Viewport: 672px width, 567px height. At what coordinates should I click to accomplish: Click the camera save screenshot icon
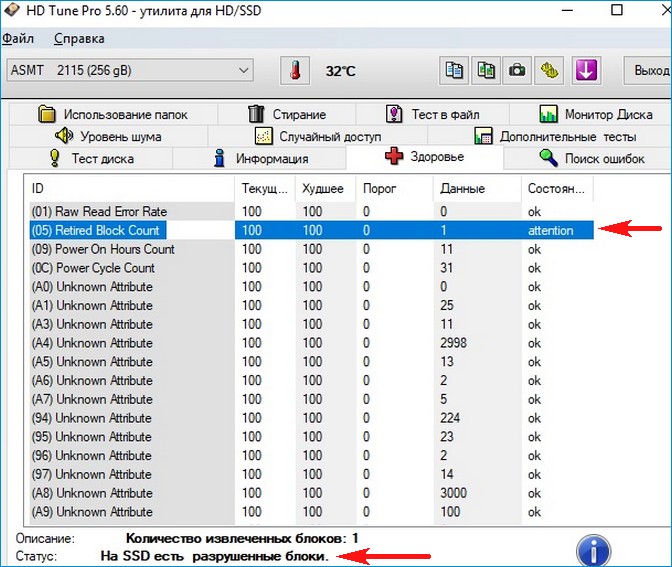pyautogui.click(x=517, y=71)
